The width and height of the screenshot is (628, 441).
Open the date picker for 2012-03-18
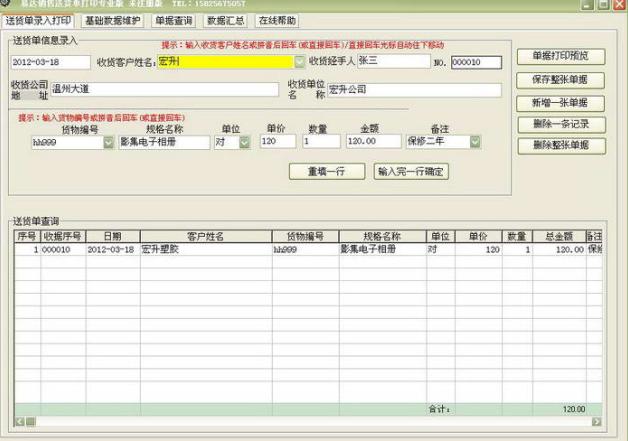[x=84, y=62]
